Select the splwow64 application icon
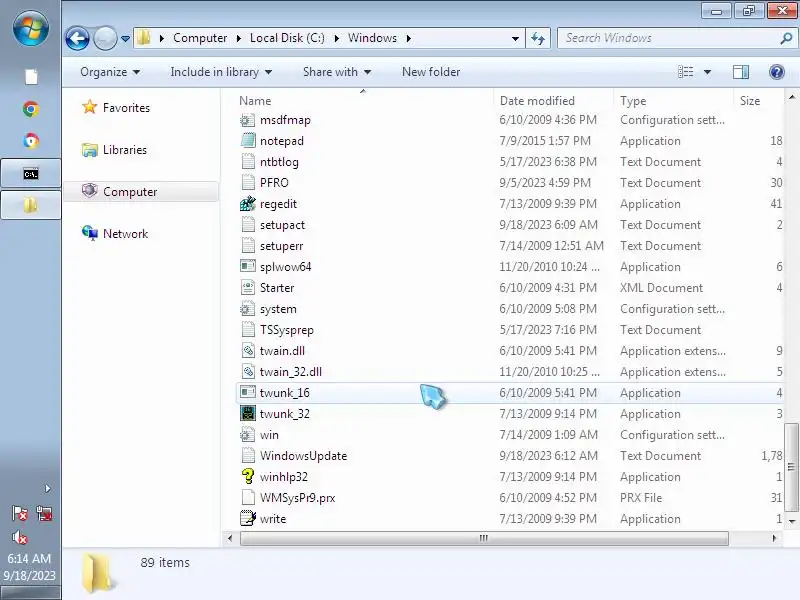800x600 pixels. pos(247,267)
